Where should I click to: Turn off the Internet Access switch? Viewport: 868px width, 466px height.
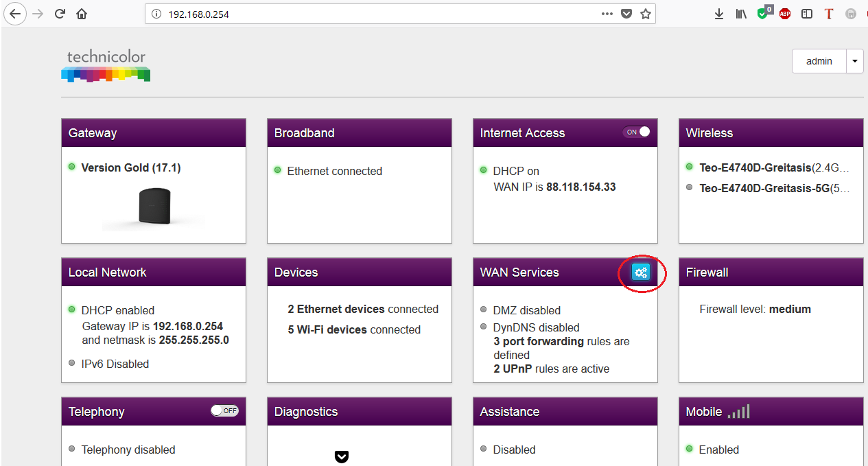coord(637,132)
